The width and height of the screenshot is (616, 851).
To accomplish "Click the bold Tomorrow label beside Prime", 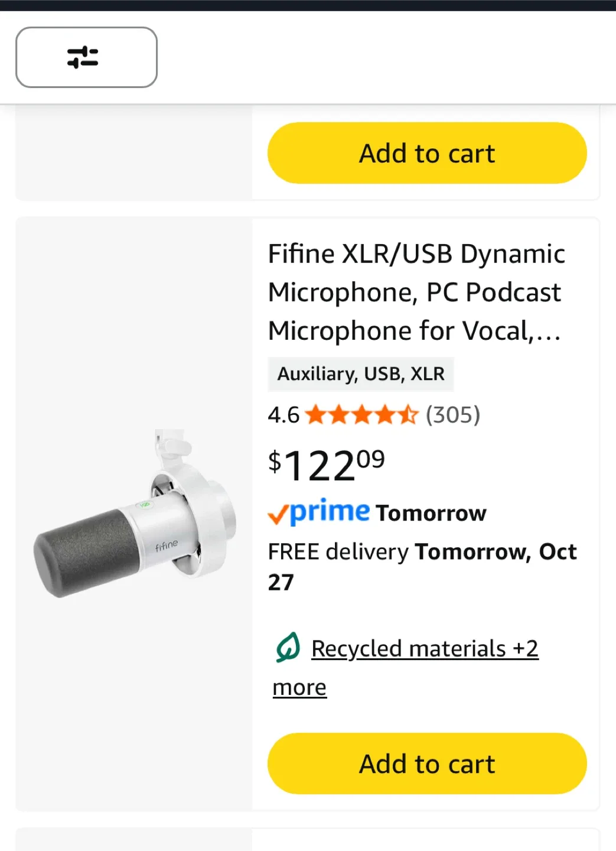I will click(x=431, y=513).
